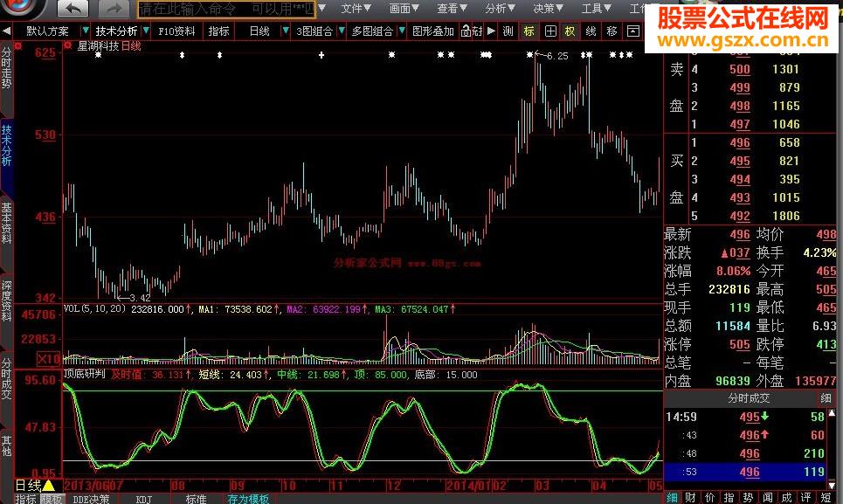Click scroll-up arrow in 分时成交 list

(833, 413)
